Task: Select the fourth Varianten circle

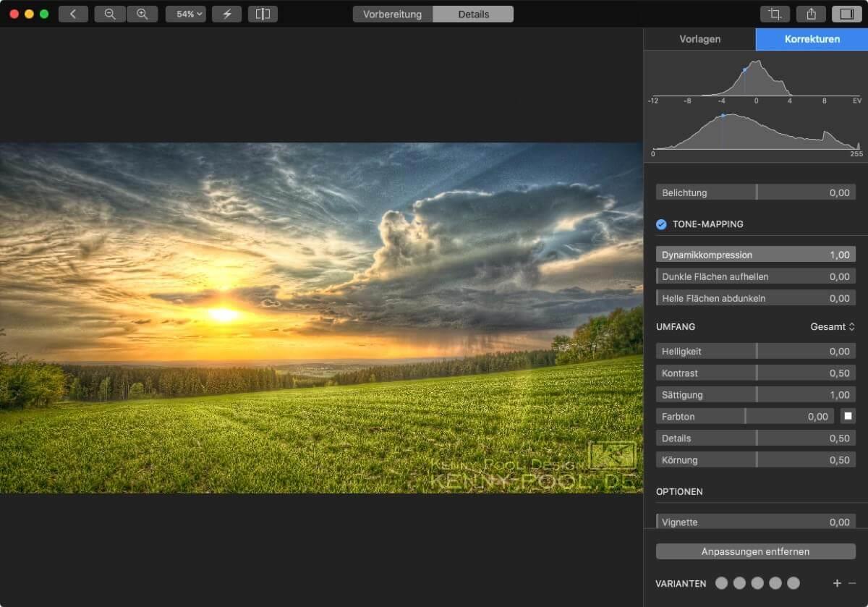Action: click(775, 583)
